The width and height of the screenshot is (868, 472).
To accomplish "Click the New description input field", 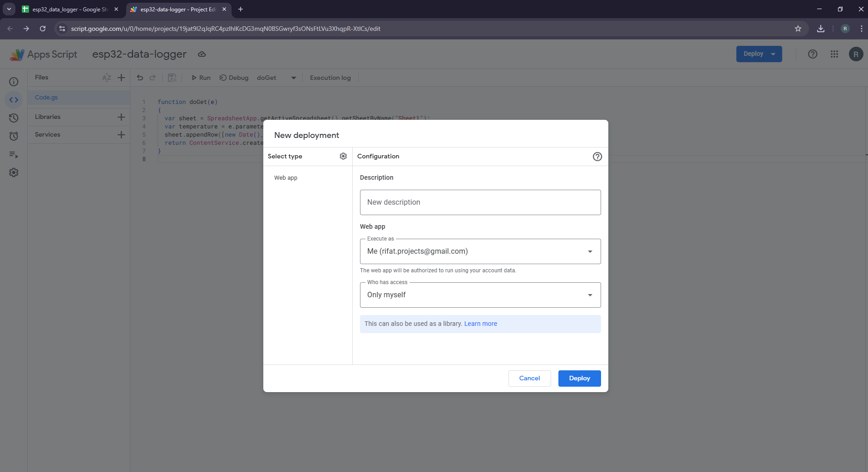I will [x=480, y=202].
